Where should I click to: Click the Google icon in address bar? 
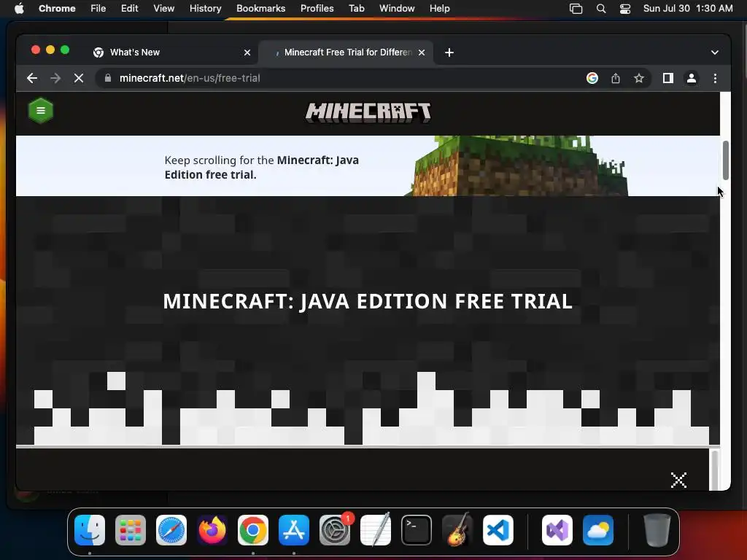pyautogui.click(x=592, y=78)
